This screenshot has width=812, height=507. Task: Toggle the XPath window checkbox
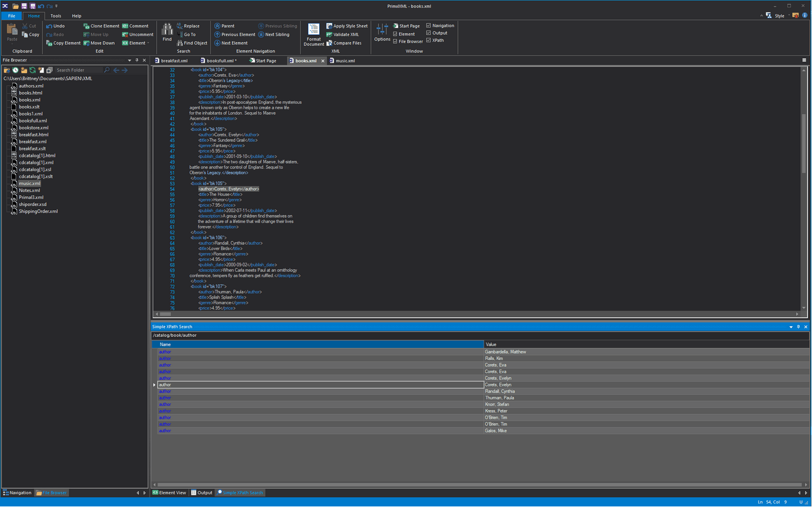435,41
